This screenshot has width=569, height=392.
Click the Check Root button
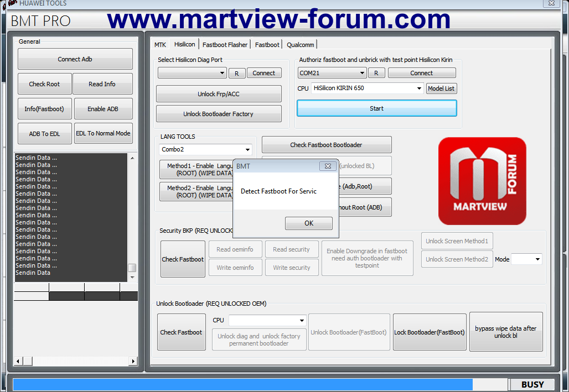(44, 84)
